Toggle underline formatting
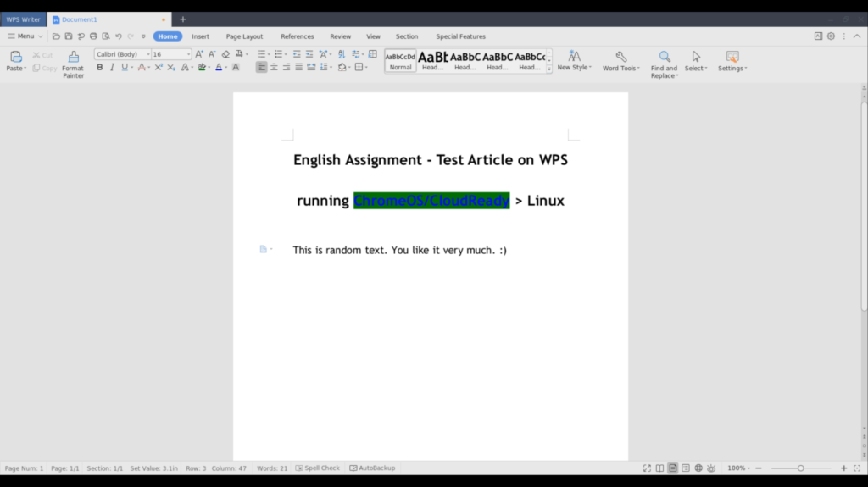Image resolution: width=868 pixels, height=487 pixels. (x=125, y=68)
